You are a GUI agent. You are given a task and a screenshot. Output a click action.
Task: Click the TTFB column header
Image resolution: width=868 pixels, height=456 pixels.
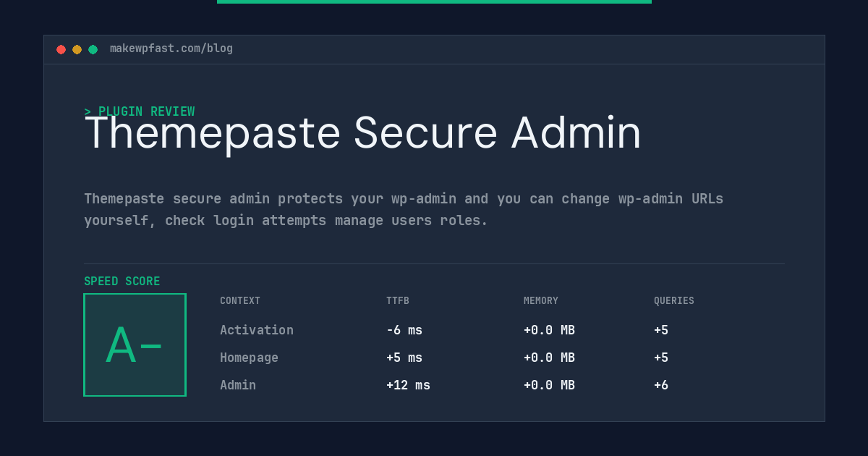coord(398,301)
